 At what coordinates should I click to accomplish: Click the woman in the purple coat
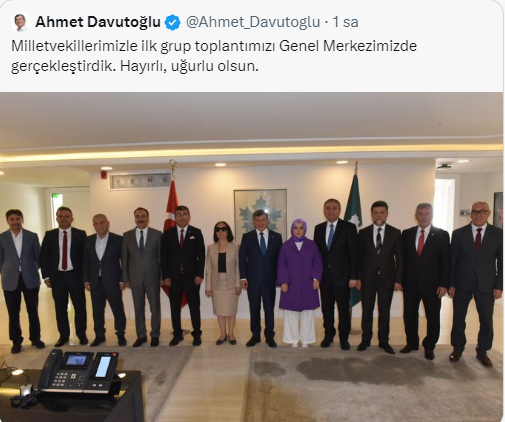[x=300, y=283]
